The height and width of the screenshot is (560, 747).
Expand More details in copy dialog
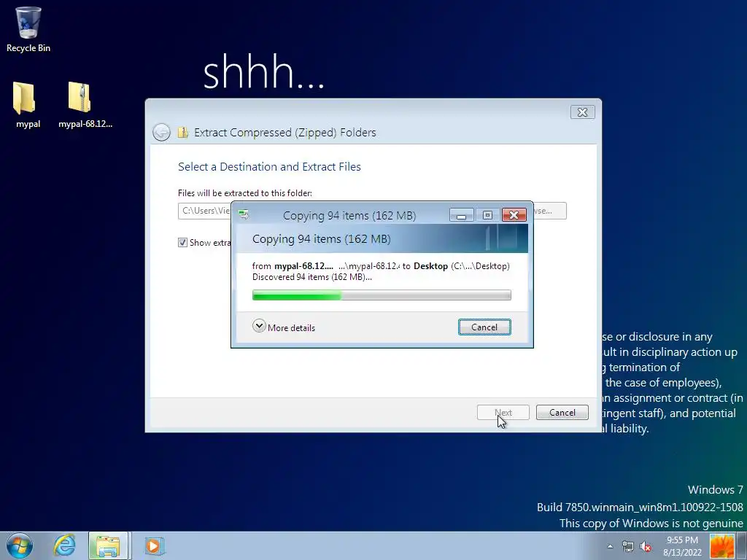click(284, 327)
